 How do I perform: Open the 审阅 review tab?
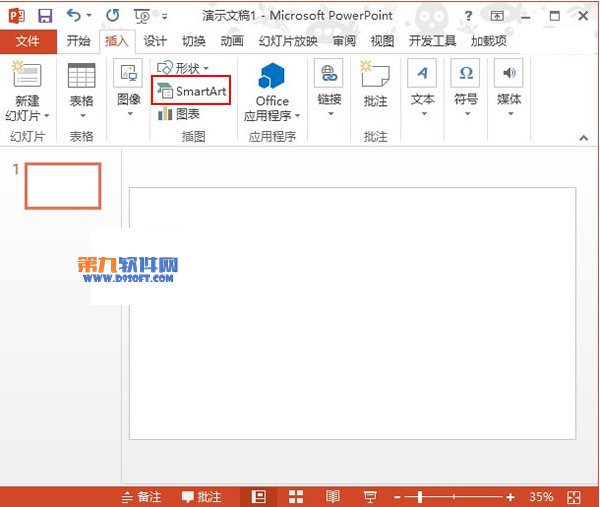(x=344, y=41)
